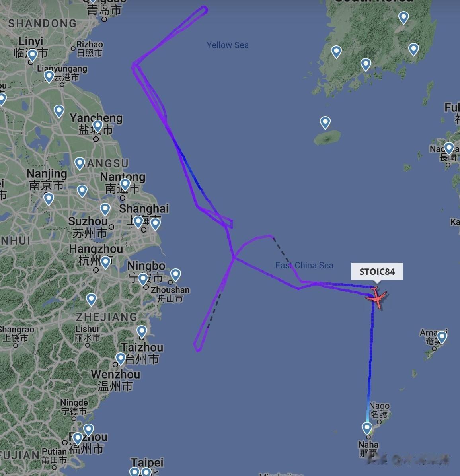
Task: Open the Taizhou airport pin
Action: click(x=142, y=332)
